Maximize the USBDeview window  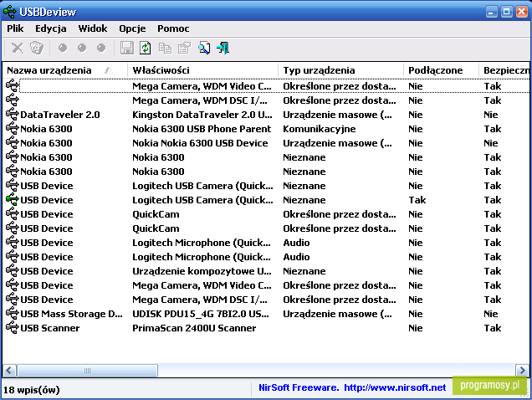(x=507, y=12)
